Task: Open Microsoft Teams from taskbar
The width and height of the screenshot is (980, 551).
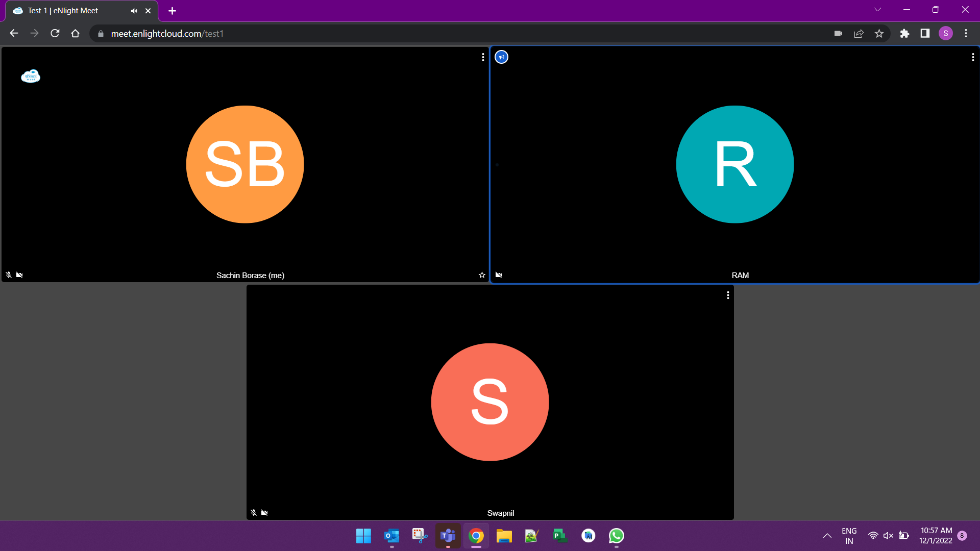Action: tap(448, 536)
